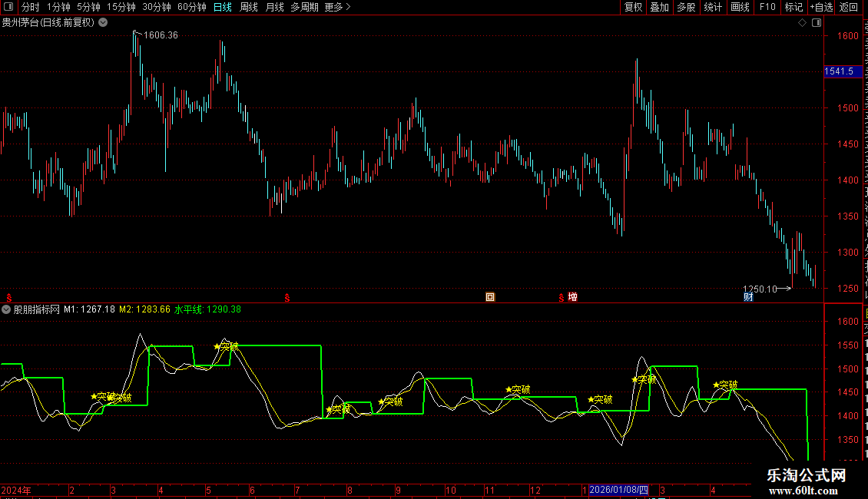Click the 2024年 label on time axis

[16, 490]
